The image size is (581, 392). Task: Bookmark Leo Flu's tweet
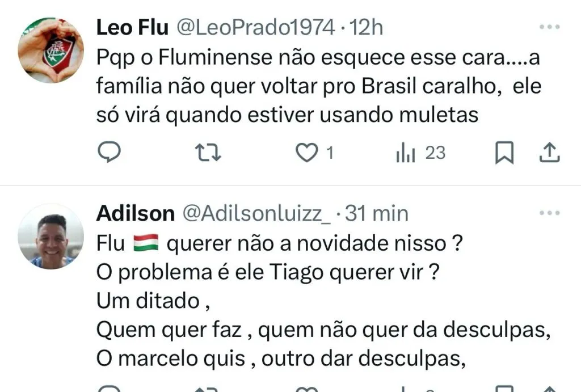[504, 154]
